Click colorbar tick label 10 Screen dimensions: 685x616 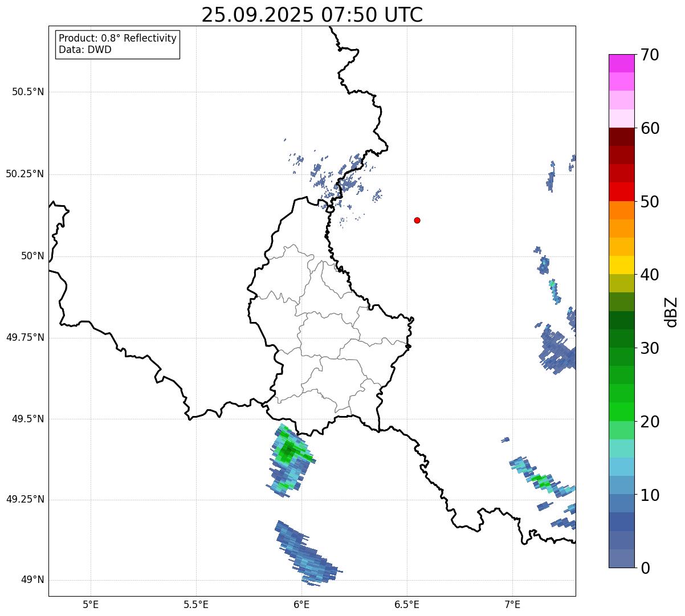[x=650, y=495]
